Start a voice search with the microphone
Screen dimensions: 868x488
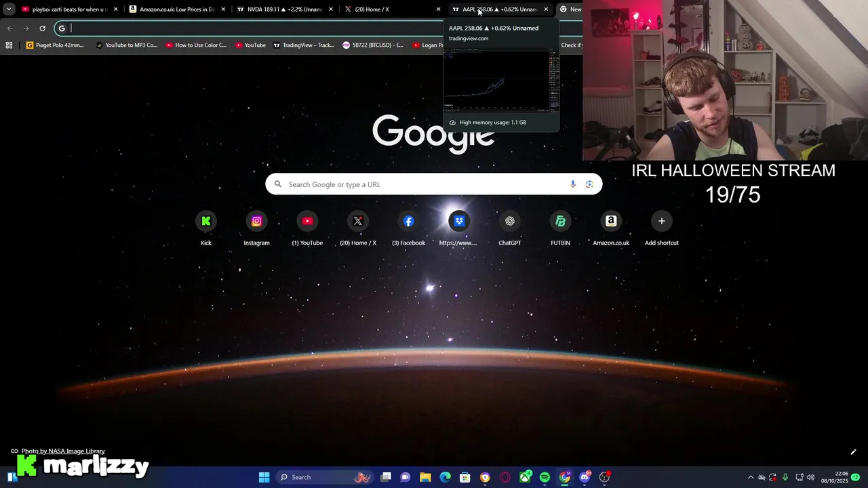pyautogui.click(x=573, y=184)
